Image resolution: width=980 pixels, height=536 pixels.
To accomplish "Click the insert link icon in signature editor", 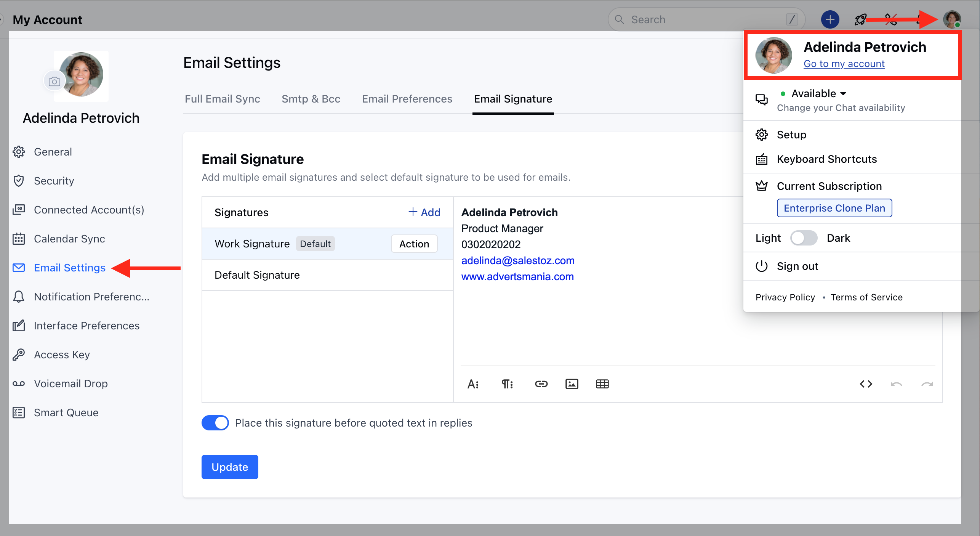I will 541,384.
